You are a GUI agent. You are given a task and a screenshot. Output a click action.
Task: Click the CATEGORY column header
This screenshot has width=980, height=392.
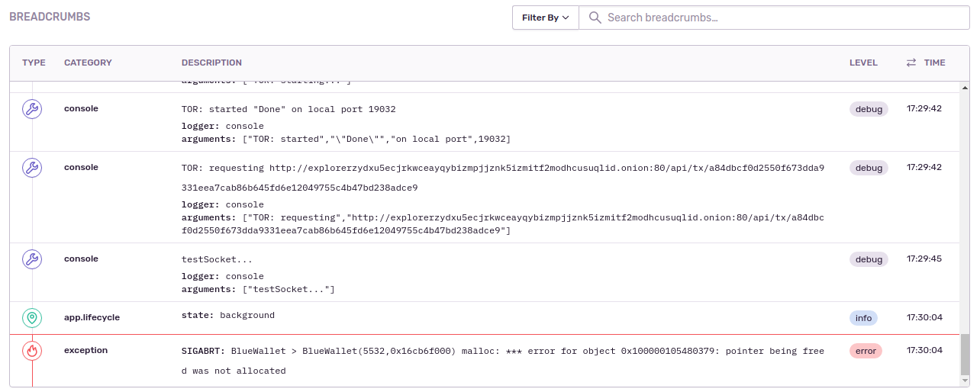(x=88, y=63)
